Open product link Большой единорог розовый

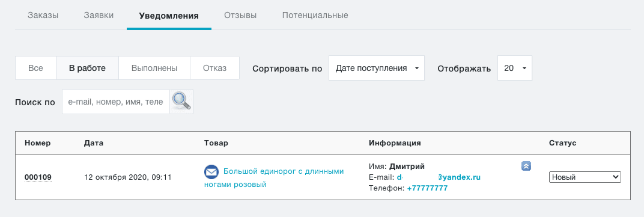(274, 178)
